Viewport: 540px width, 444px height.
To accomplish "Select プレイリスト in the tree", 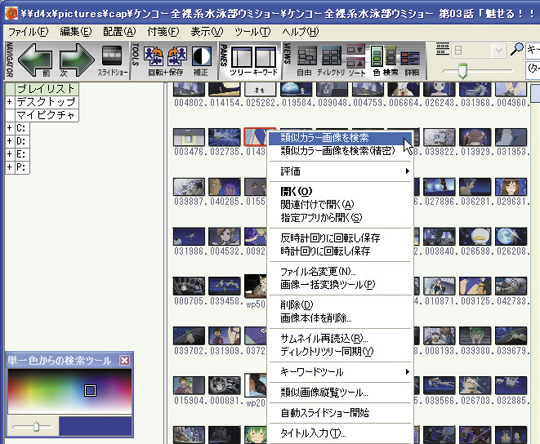I will coord(46,89).
